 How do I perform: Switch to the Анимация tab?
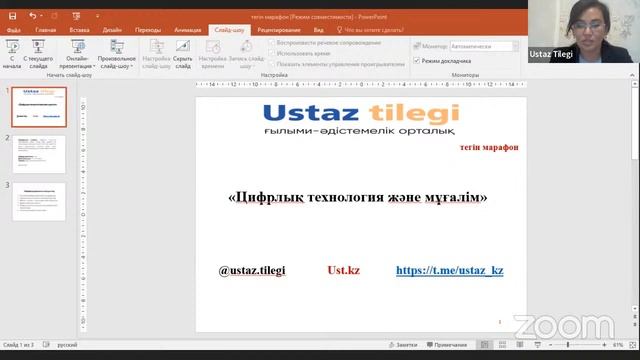click(187, 30)
